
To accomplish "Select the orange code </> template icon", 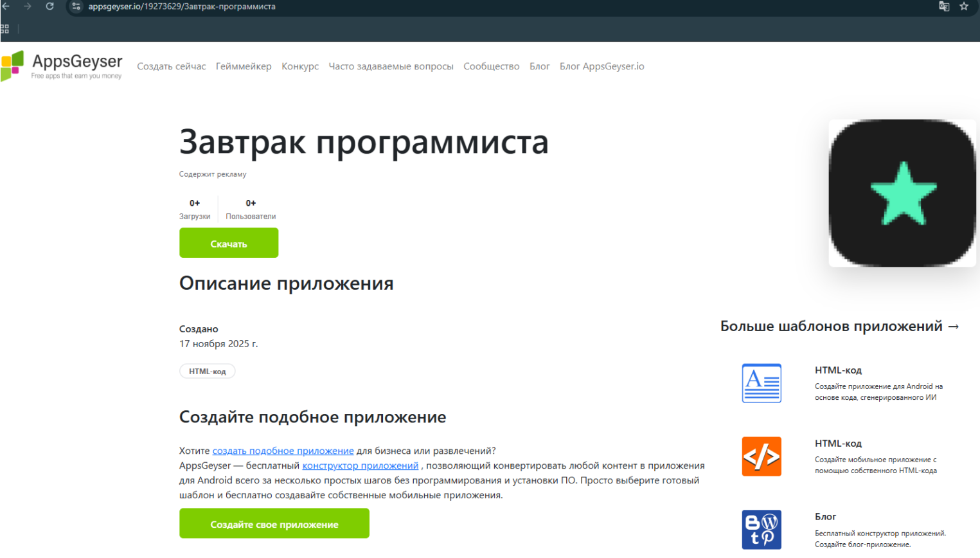I will [762, 456].
